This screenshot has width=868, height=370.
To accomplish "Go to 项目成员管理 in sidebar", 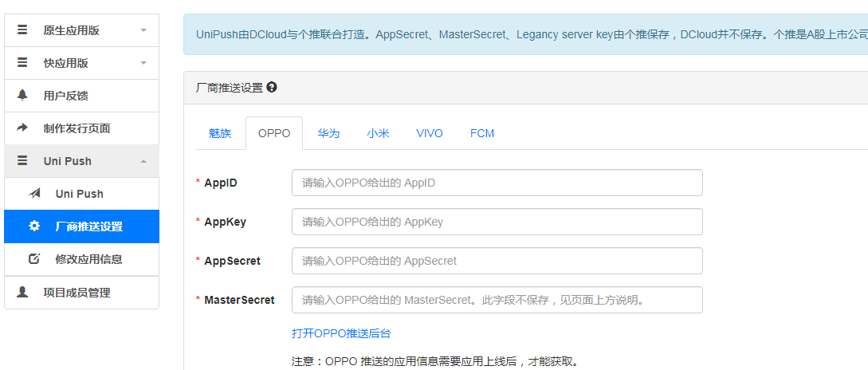I will pos(81,292).
